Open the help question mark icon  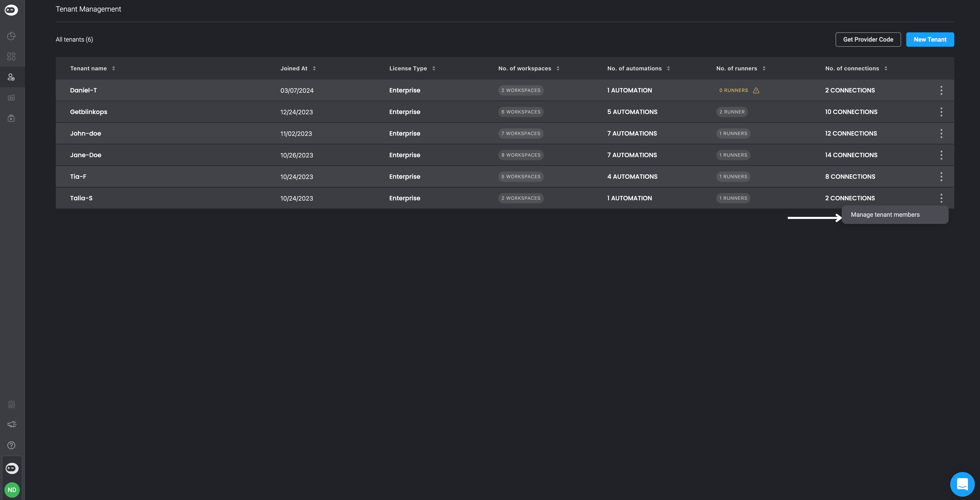click(11, 445)
